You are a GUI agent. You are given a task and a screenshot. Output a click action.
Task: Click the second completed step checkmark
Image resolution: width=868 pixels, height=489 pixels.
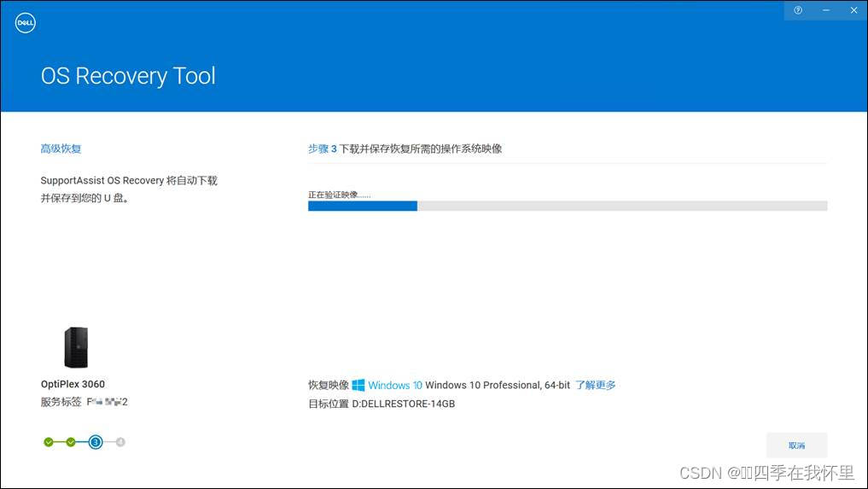tap(71, 442)
